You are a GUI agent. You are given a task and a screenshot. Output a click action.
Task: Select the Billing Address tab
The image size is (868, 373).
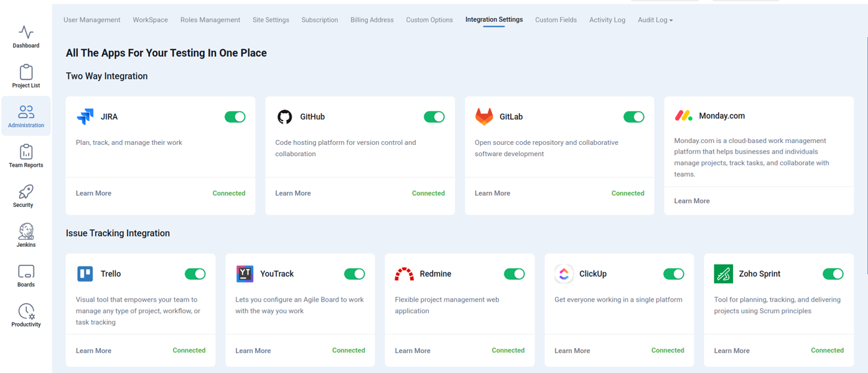point(371,20)
